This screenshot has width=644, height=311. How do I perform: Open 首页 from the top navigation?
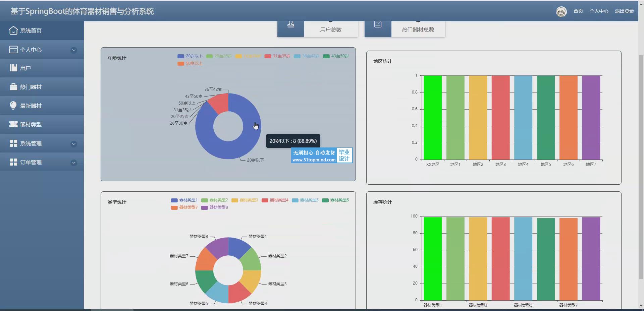578,11
